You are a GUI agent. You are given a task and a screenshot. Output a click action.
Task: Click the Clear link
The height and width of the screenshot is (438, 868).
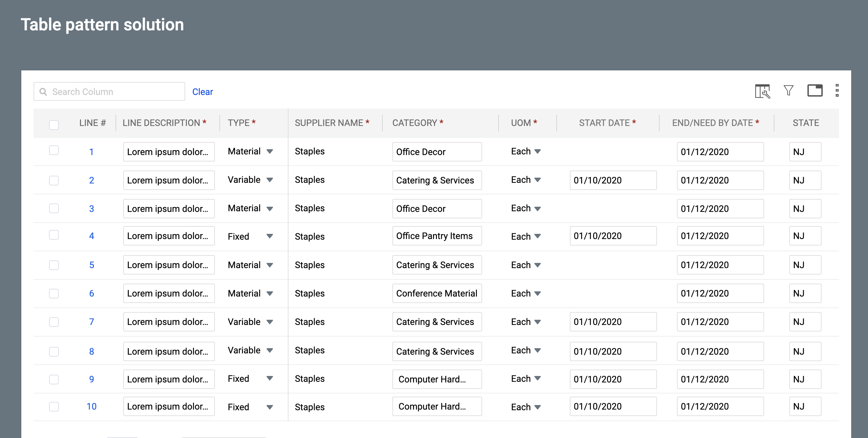[203, 92]
